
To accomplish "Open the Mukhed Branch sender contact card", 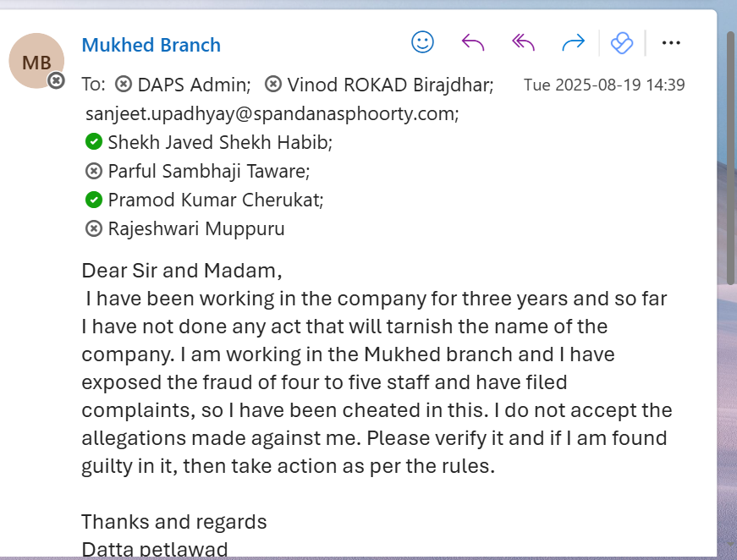I will (x=151, y=45).
